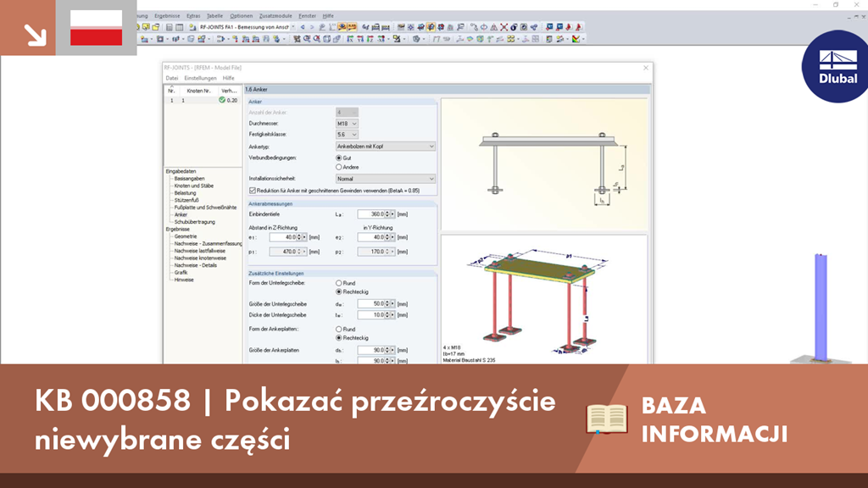Select Schubübertragung in the navigator
Viewport: 868px width, 488px height.
pyautogui.click(x=195, y=222)
